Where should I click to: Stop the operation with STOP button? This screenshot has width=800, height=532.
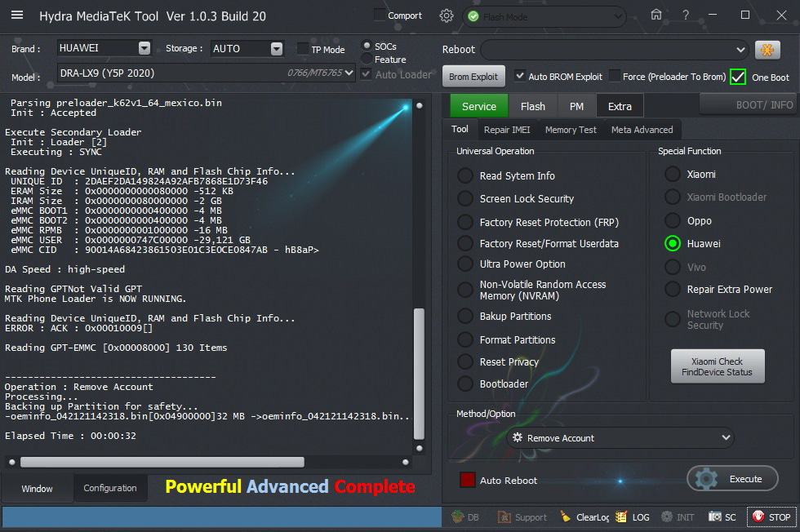771,516
